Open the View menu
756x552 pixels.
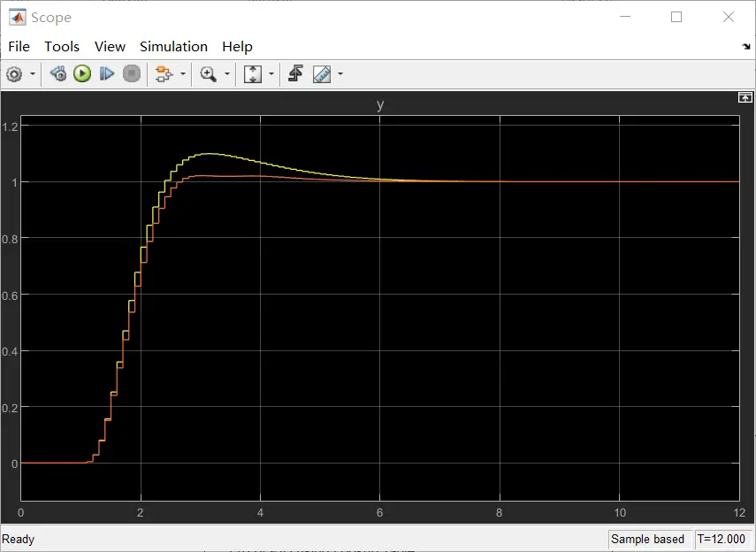coord(110,46)
